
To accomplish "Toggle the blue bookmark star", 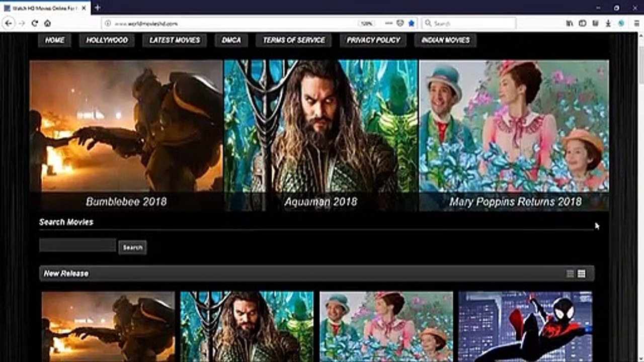I will (x=412, y=23).
